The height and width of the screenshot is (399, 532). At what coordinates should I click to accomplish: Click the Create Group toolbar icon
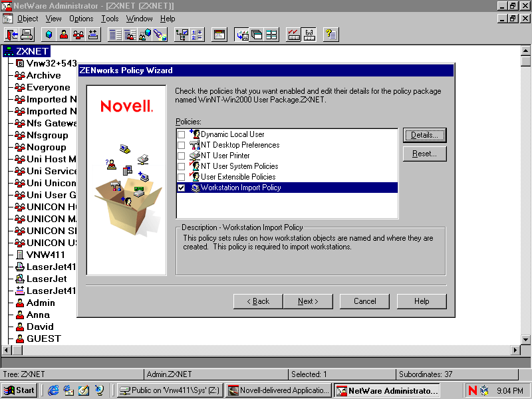[78, 35]
